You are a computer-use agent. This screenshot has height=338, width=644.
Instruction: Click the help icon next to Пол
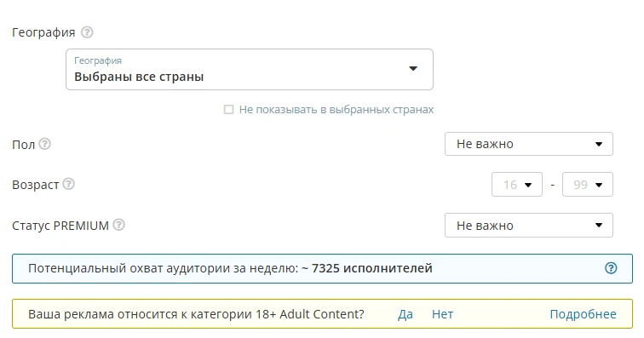[x=45, y=144]
